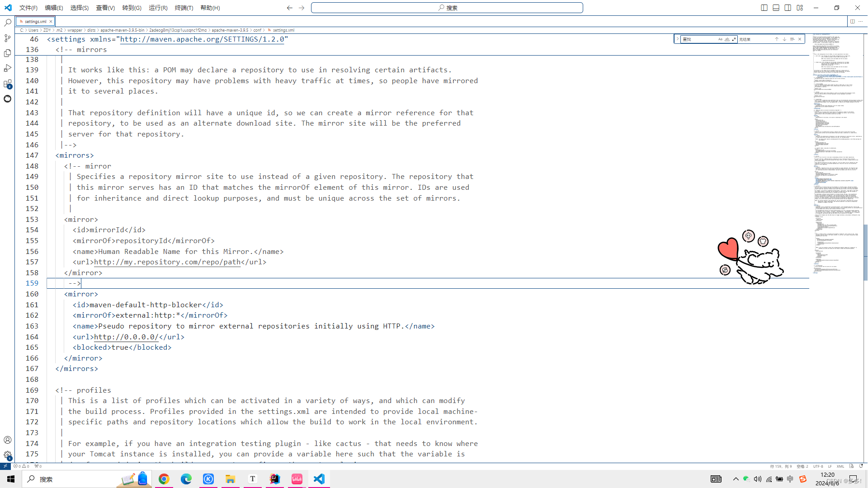
Task: Click the XML language mode in status bar
Action: click(840, 466)
